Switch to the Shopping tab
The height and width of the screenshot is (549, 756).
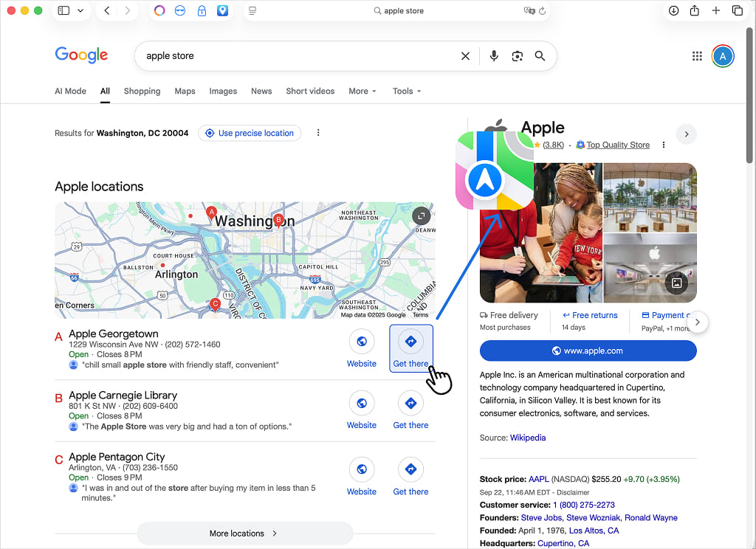[142, 91]
